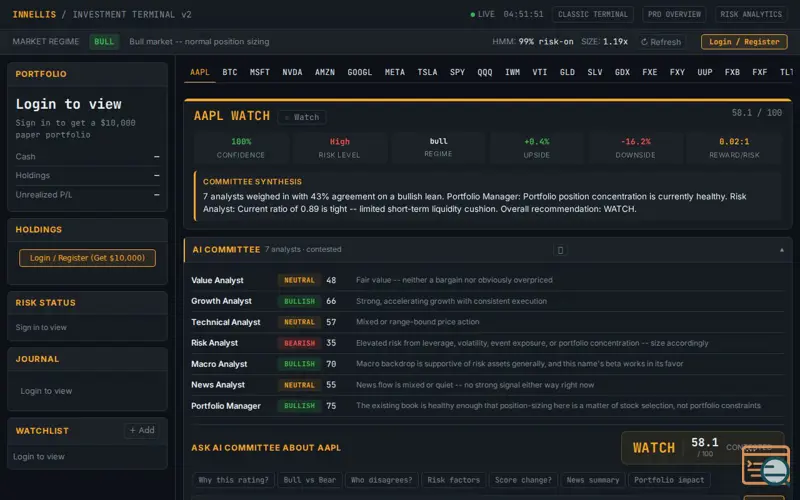The width and height of the screenshot is (800, 500).
Task: Select the Portfolio Manager row
Action: (x=487, y=406)
